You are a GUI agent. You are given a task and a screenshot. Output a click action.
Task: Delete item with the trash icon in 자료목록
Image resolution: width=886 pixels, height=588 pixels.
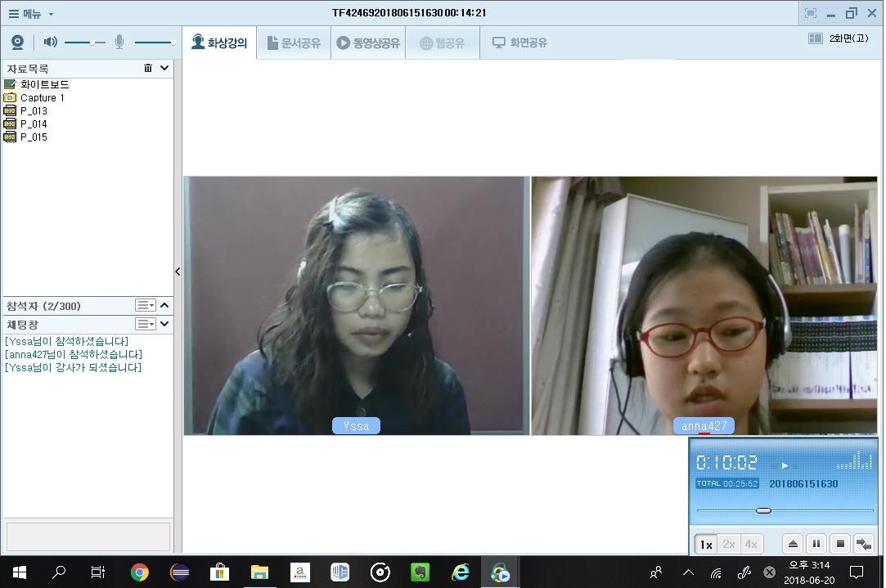pyautogui.click(x=148, y=69)
